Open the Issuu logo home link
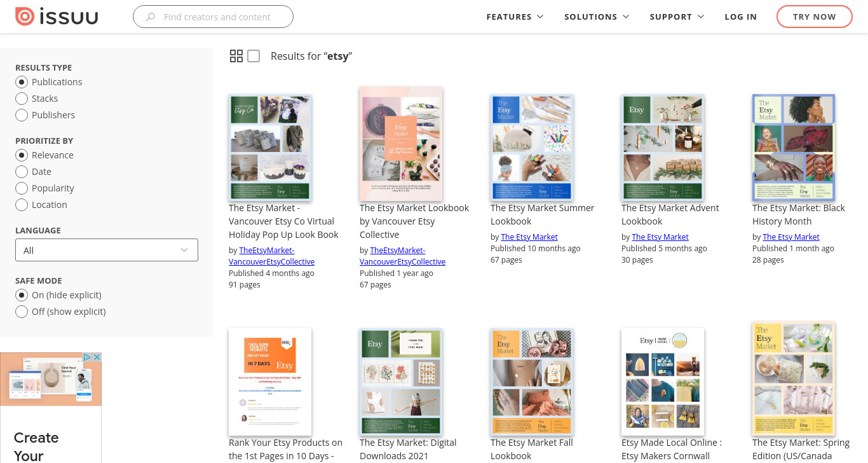This screenshot has height=463, width=868. (x=57, y=17)
